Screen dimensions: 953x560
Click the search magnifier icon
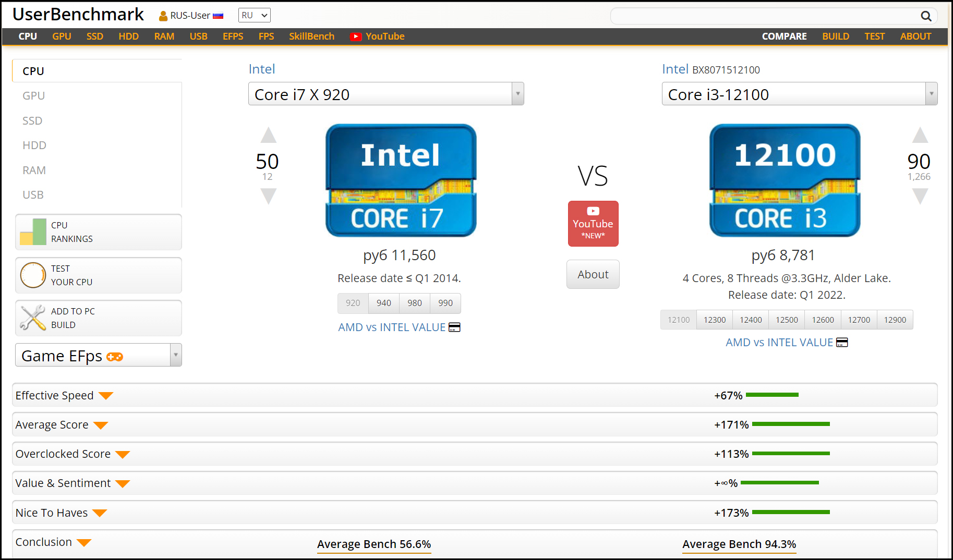926,16
